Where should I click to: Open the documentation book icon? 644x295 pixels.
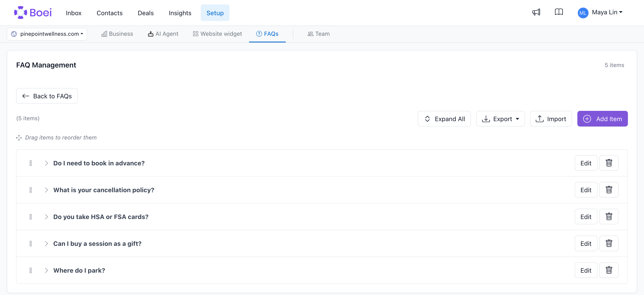[559, 12]
